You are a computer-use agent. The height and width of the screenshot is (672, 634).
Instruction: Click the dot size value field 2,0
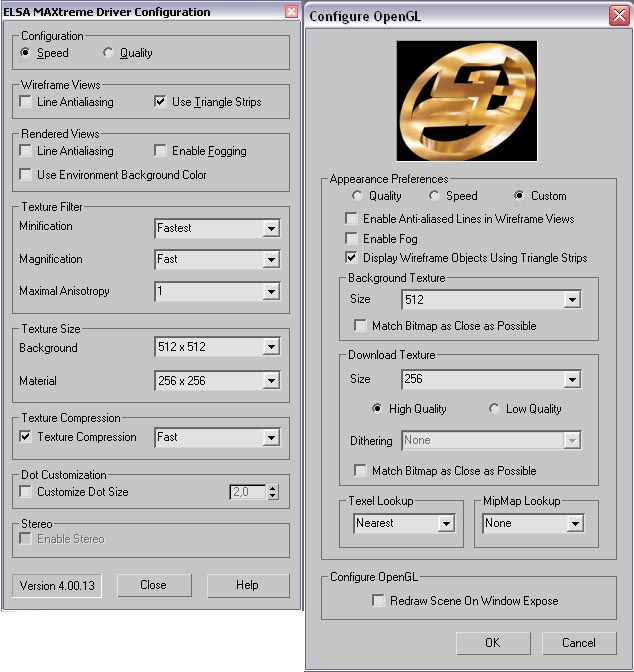(x=248, y=492)
